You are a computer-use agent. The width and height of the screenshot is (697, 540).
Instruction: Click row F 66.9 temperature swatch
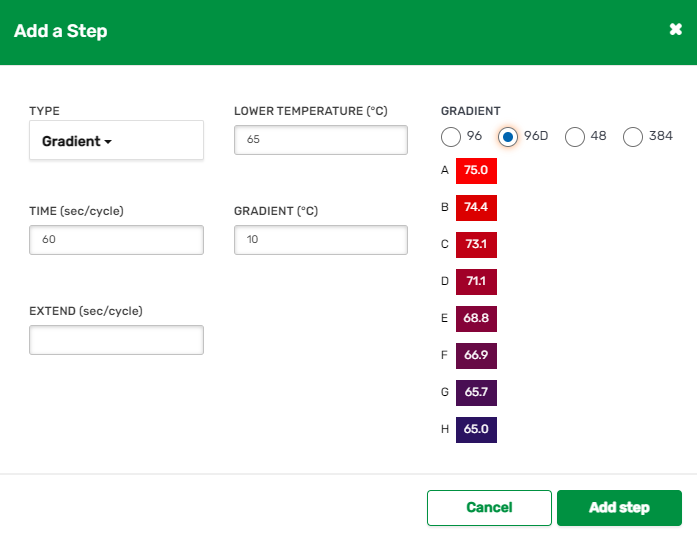pos(476,356)
